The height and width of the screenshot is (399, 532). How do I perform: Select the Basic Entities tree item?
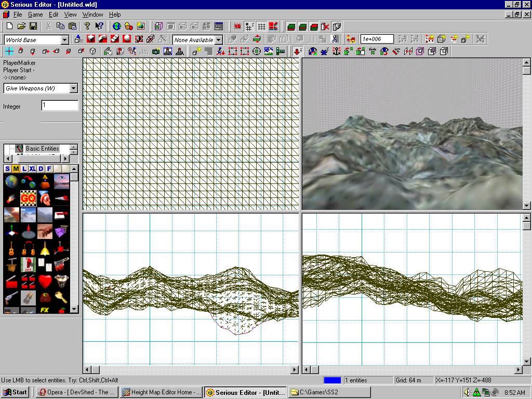[x=43, y=148]
